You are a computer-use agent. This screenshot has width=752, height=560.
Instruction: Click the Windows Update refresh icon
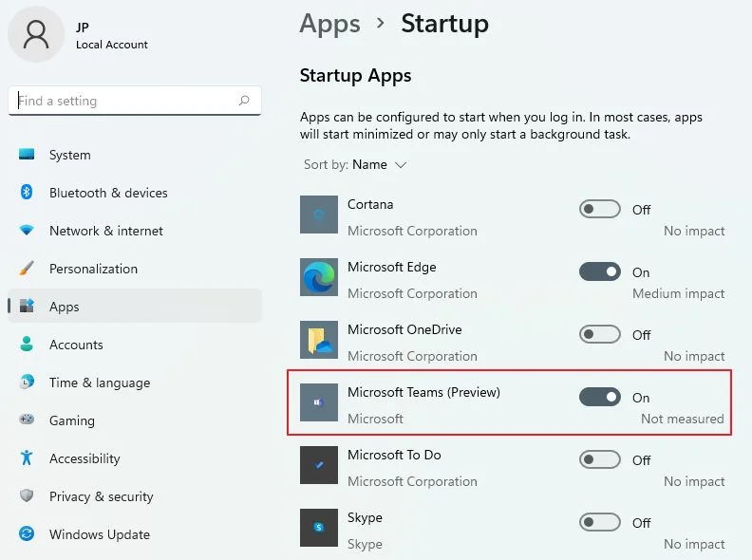pos(27,533)
